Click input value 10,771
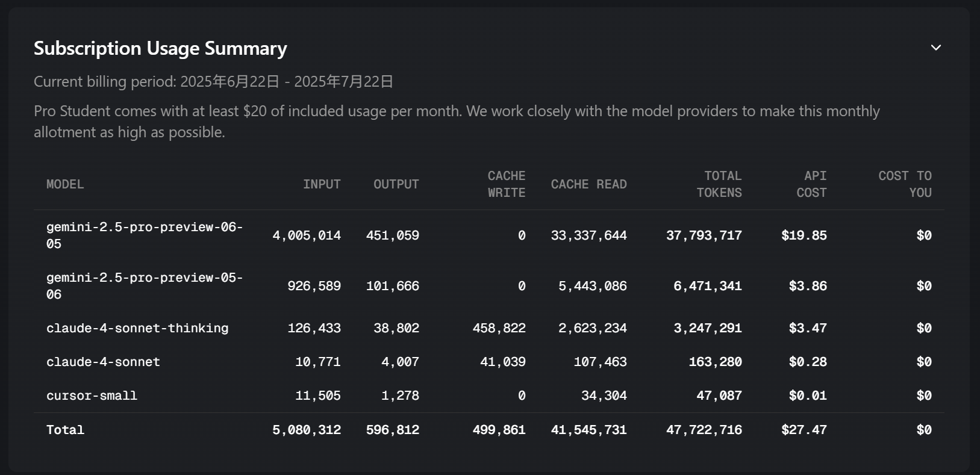The height and width of the screenshot is (475, 980). coord(318,362)
